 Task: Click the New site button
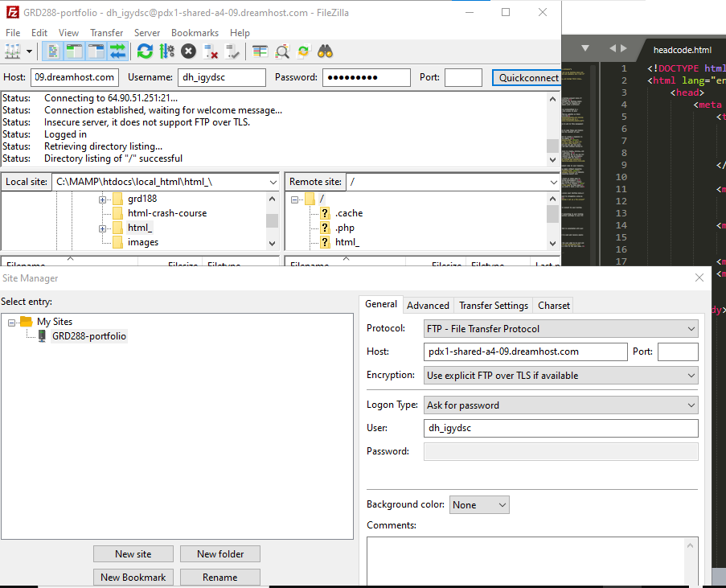(x=133, y=553)
